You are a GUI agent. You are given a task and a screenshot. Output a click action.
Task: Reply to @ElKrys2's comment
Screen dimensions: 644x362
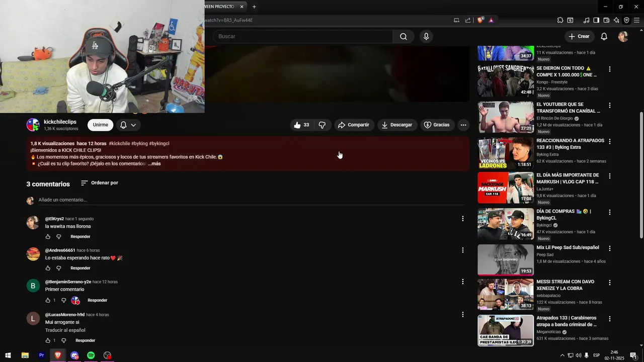click(80, 236)
